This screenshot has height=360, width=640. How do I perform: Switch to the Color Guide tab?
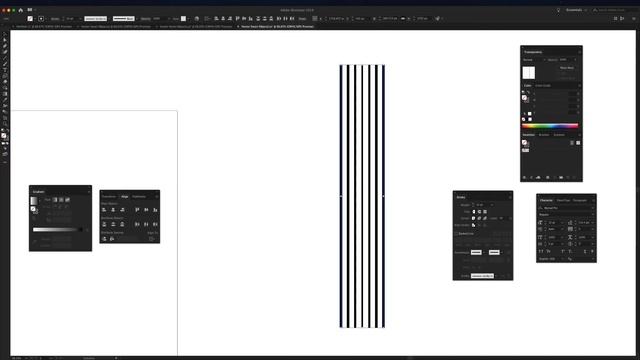click(x=543, y=86)
